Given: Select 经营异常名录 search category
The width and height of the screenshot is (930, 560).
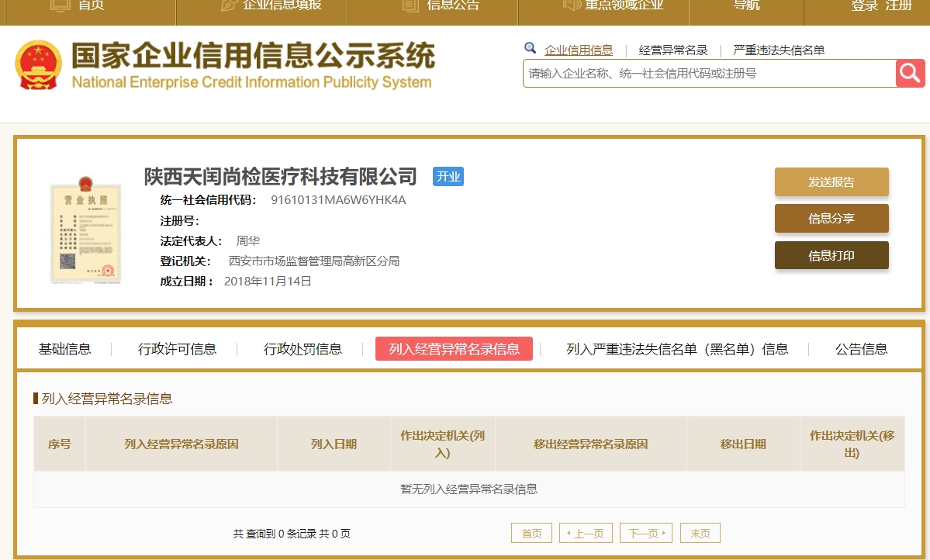Looking at the screenshot, I should [x=673, y=50].
